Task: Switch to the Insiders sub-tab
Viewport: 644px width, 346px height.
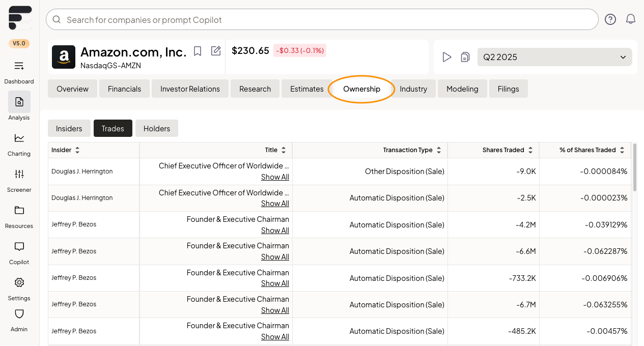Action: point(69,128)
